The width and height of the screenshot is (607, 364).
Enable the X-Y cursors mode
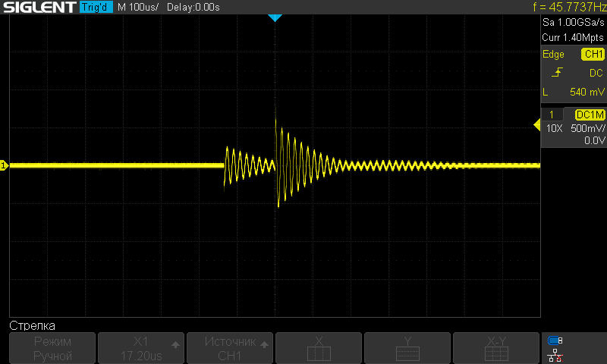(x=497, y=349)
